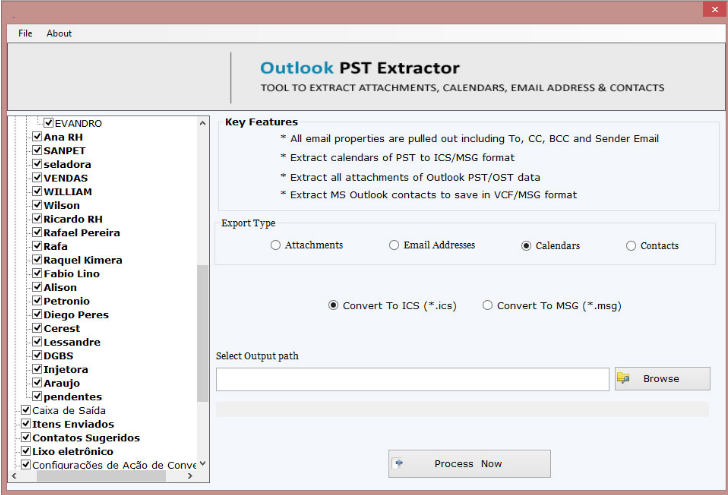Uncheck the Ana RH folder checkbox

point(37,137)
